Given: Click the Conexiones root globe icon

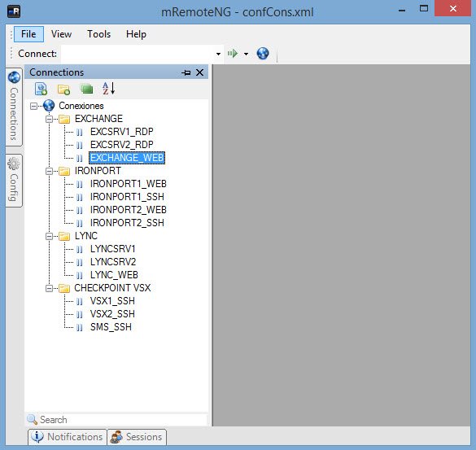Looking at the screenshot, I should click(49, 106).
